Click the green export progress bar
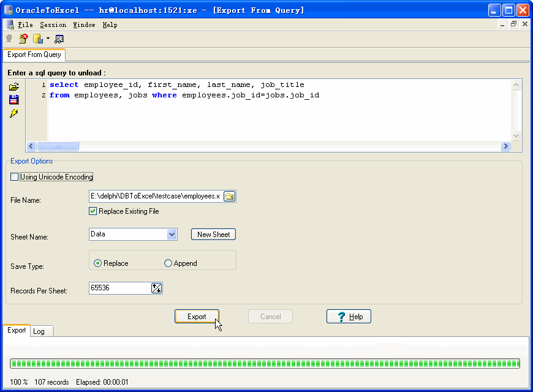The height and width of the screenshot is (392, 533). click(265, 363)
